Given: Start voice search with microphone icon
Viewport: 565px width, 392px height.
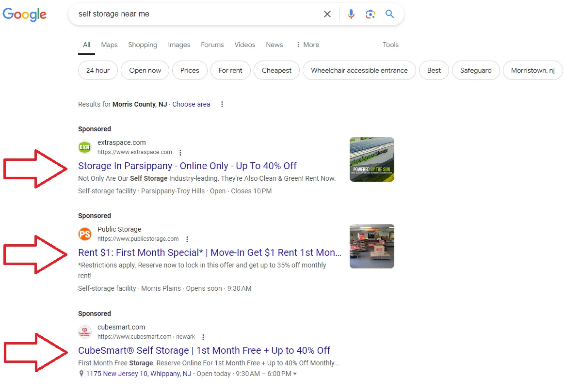Looking at the screenshot, I should point(351,14).
